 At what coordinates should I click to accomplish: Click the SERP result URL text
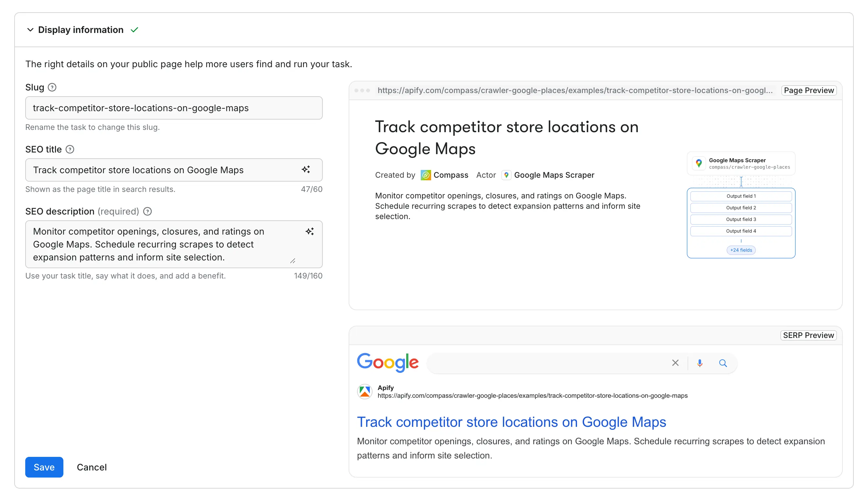coord(532,395)
